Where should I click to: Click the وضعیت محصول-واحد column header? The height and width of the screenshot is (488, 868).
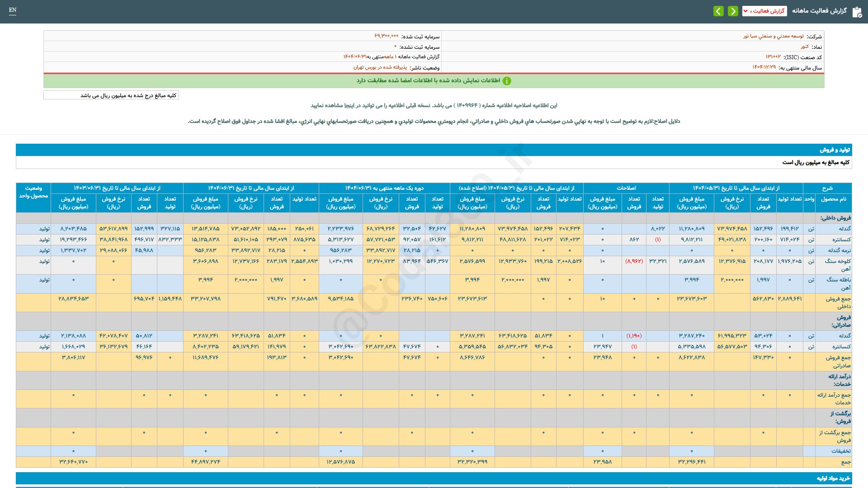pyautogui.click(x=33, y=192)
